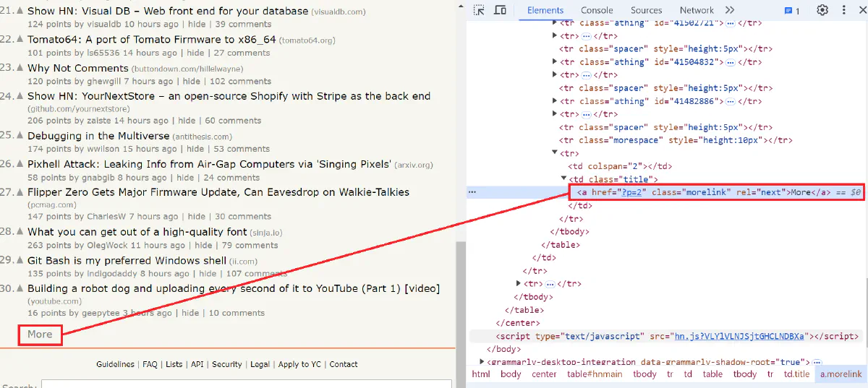Collapse the td class="title" node

click(564, 179)
